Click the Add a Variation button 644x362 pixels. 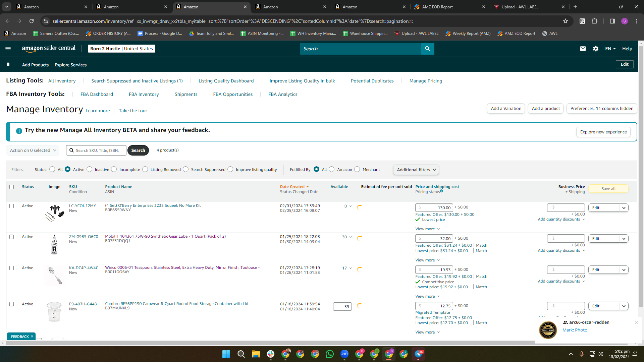pos(506,109)
